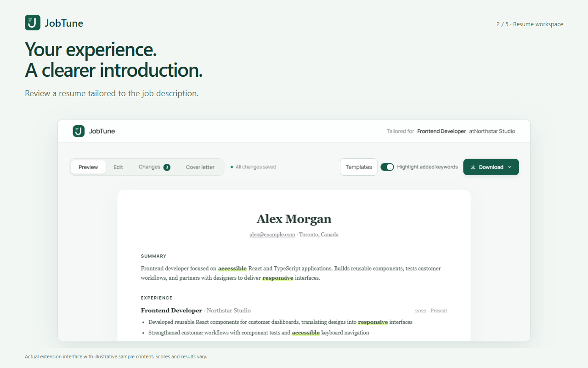The width and height of the screenshot is (588, 368).
Task: Click the green saved status dot
Action: tap(232, 167)
